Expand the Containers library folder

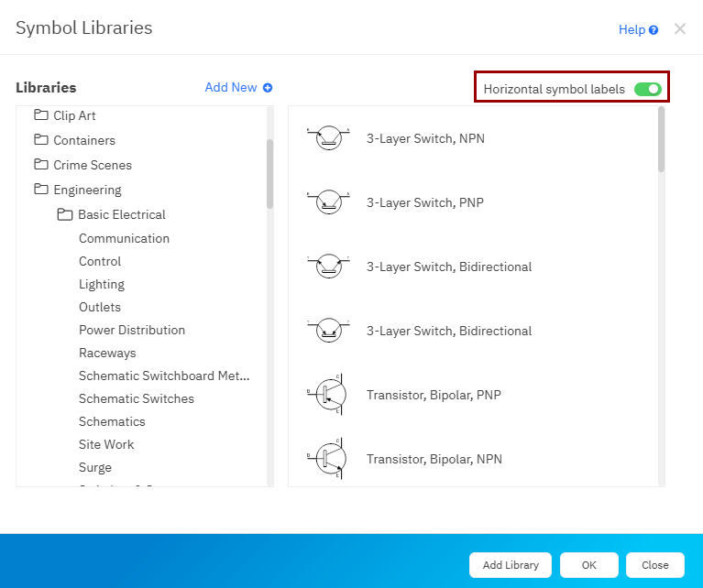[40, 140]
